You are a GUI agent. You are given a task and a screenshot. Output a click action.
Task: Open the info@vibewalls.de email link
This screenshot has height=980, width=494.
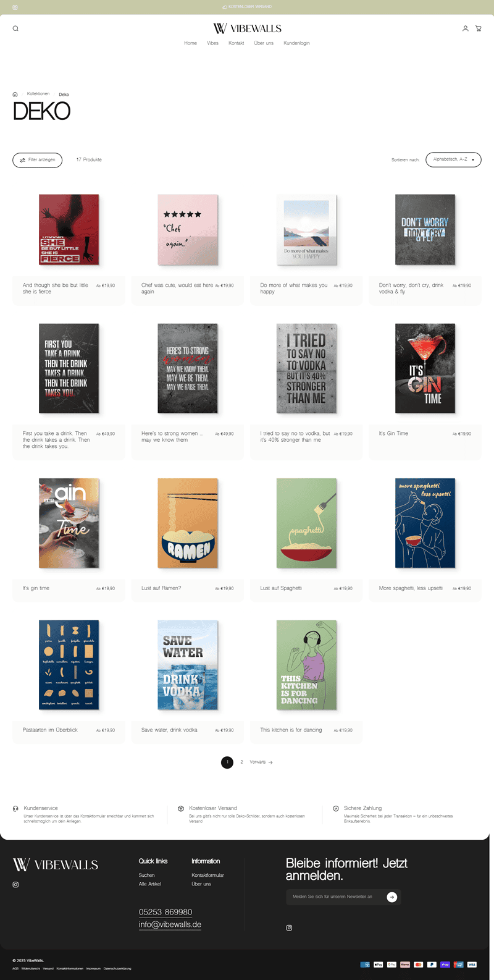170,925
